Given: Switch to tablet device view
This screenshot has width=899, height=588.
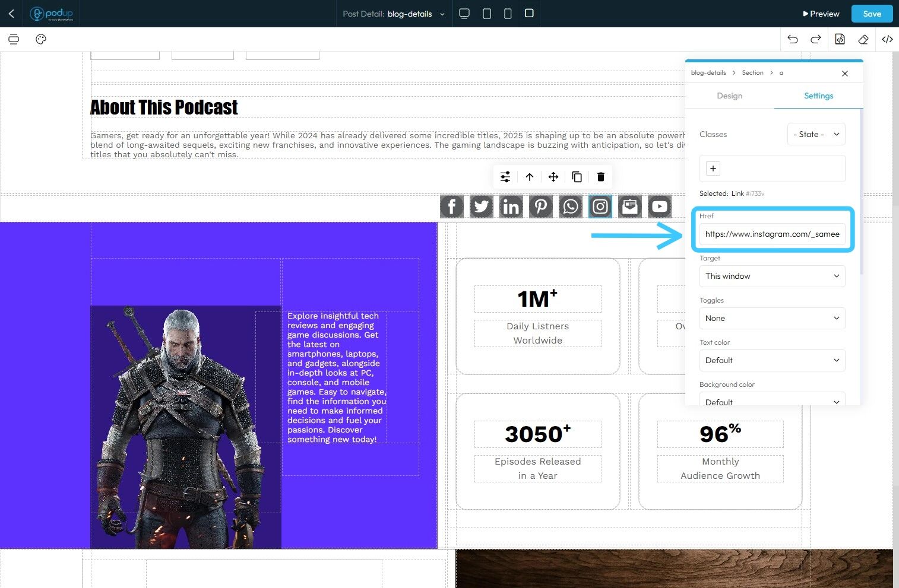Looking at the screenshot, I should (487, 14).
